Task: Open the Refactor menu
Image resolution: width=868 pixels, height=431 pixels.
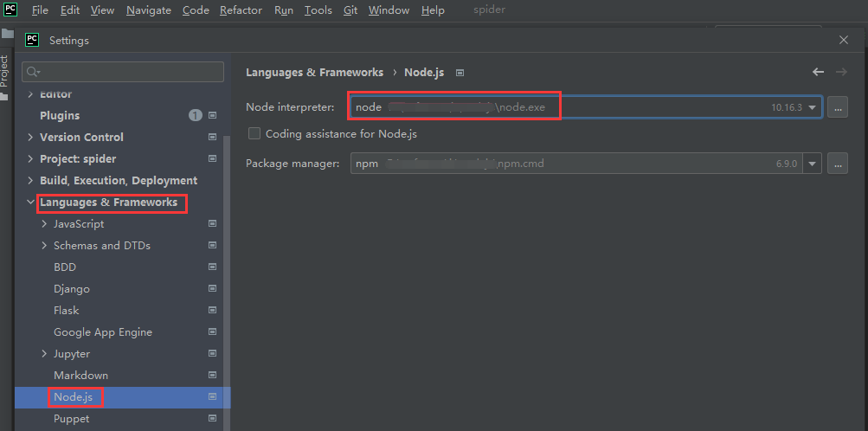Action: 241,10
